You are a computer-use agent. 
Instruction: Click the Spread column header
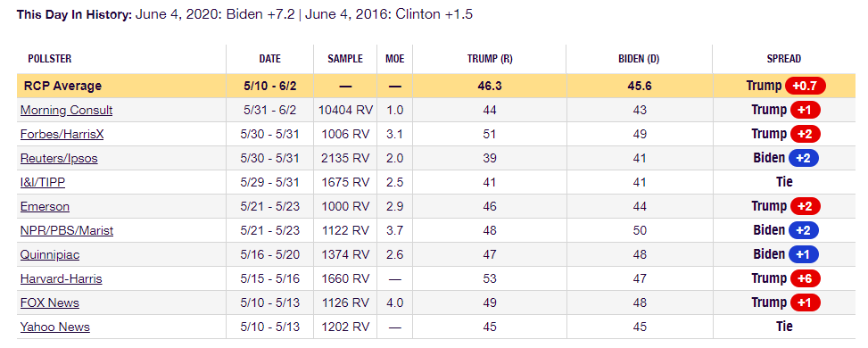[784, 59]
